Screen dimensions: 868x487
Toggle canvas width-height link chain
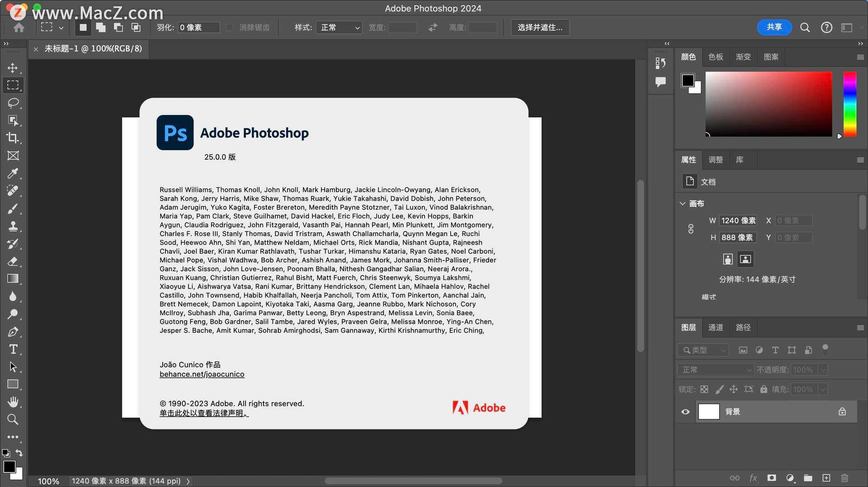point(691,229)
